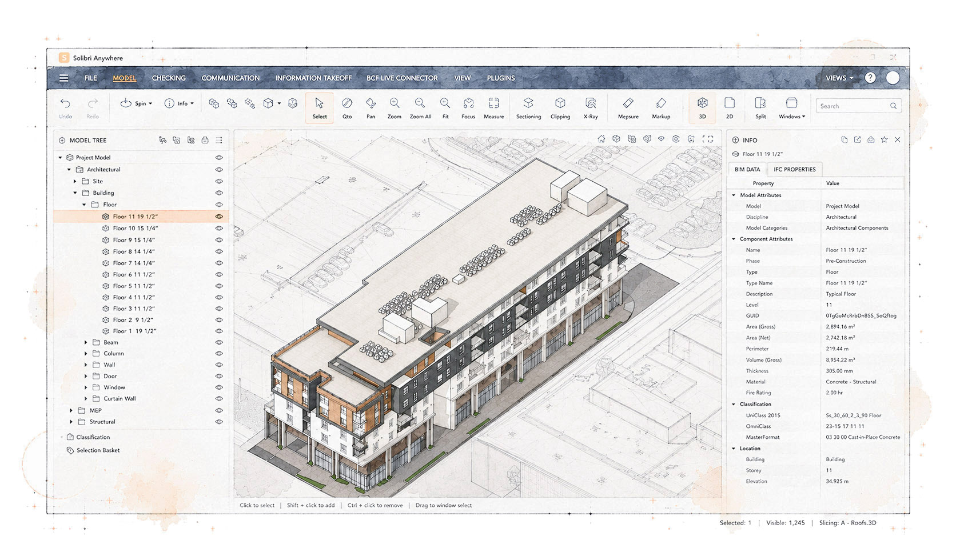Toggle eye icon for Curtain Wall
The width and height of the screenshot is (956, 560).
(219, 399)
